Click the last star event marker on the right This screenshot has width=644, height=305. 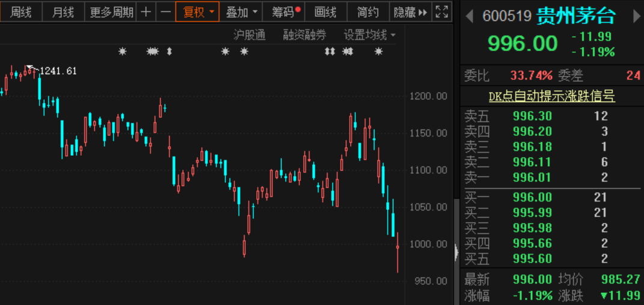point(378,52)
